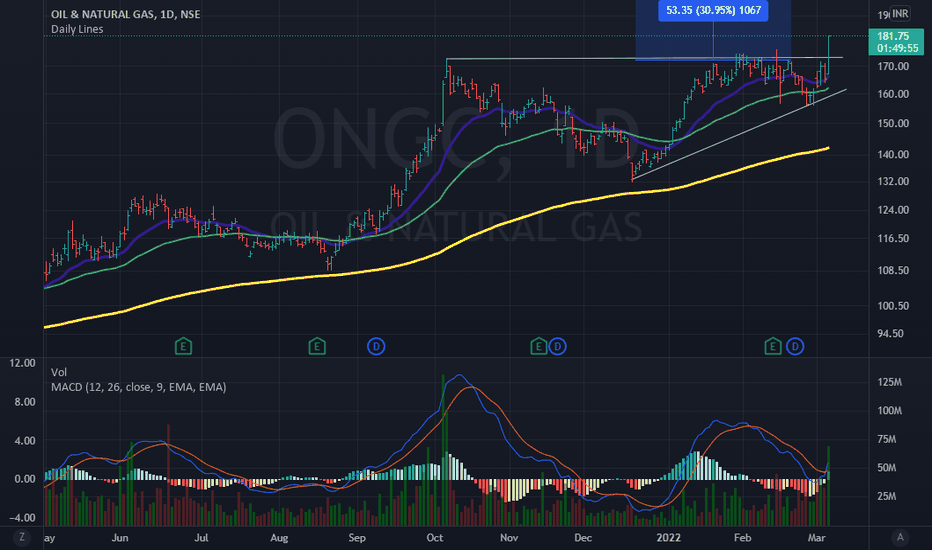Click the 160.00 price axis label
The width and height of the screenshot is (932, 550).
pos(893,94)
